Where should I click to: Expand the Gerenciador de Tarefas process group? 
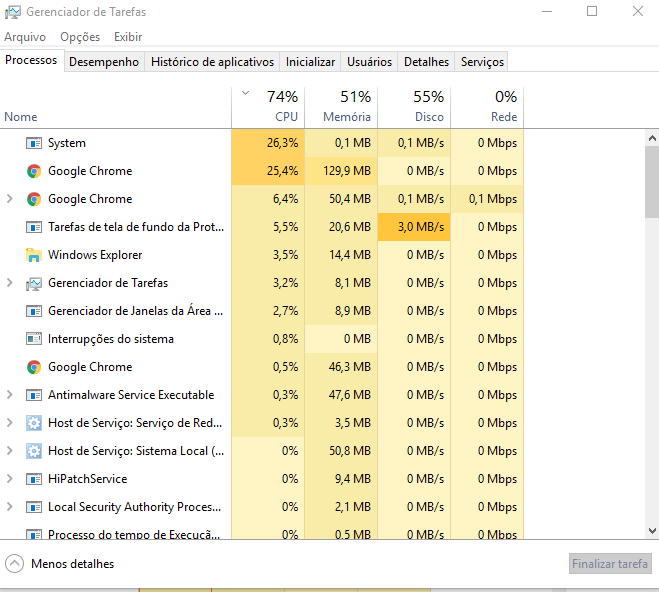[10, 283]
